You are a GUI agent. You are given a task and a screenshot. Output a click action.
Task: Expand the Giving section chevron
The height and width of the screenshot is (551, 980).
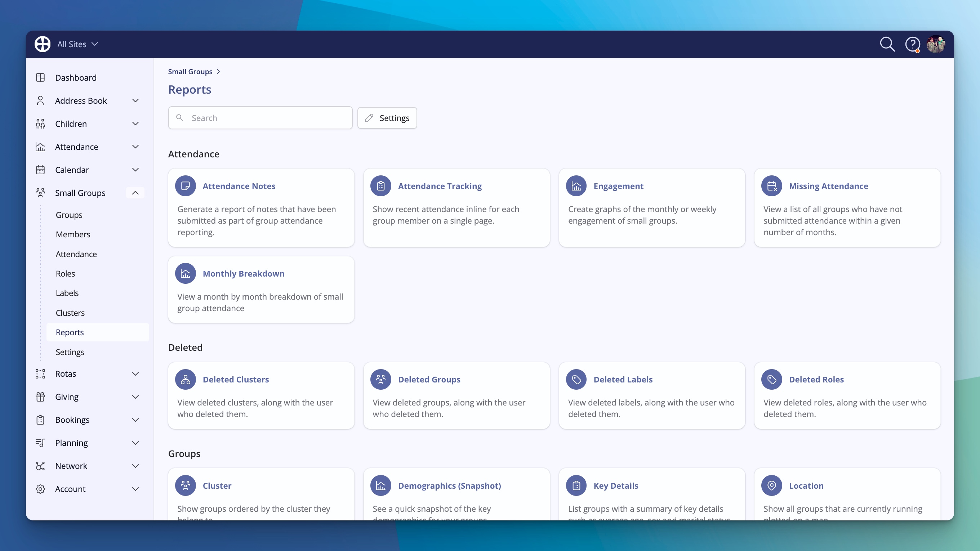(x=135, y=397)
